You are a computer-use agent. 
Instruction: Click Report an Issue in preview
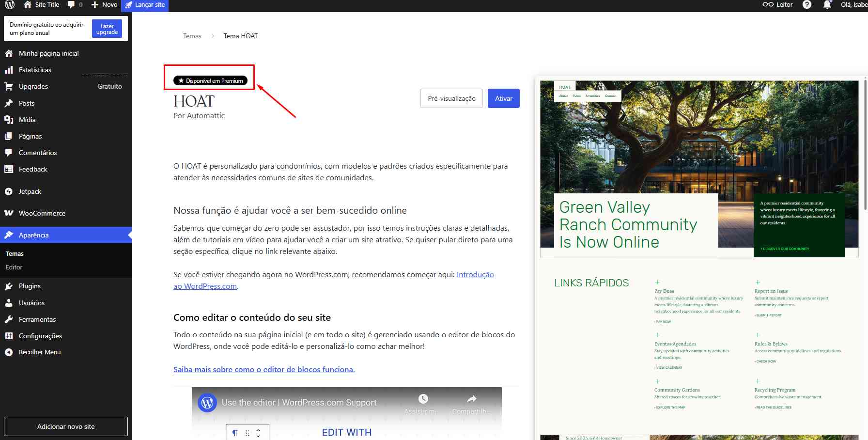pos(771,291)
